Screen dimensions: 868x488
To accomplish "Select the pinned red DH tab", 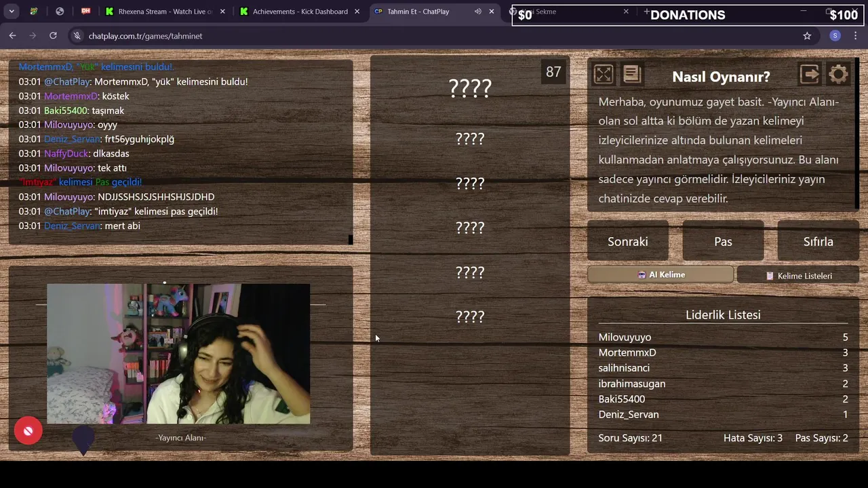I will point(85,12).
